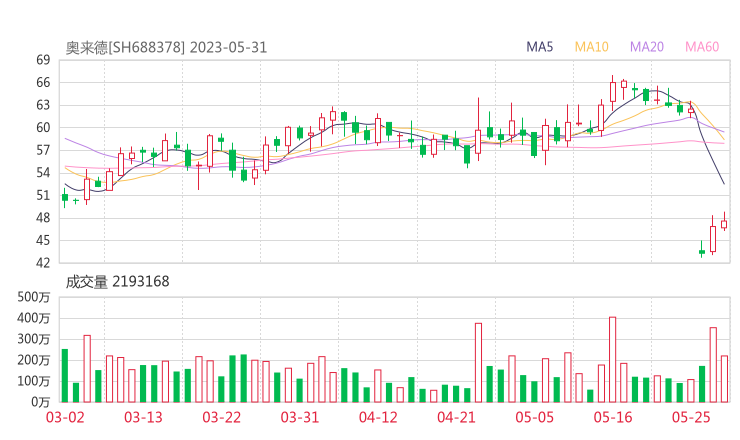Click the 500万 volume axis label

point(33,297)
